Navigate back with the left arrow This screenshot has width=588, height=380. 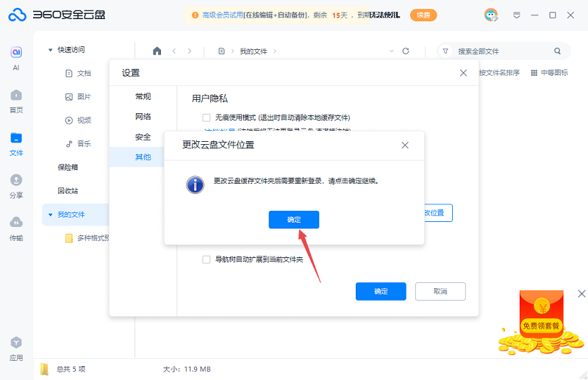(174, 51)
